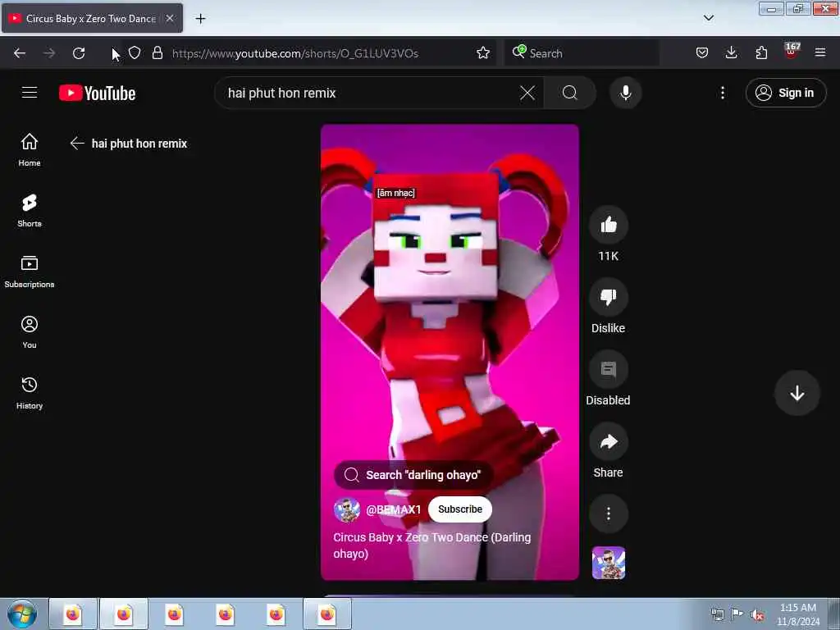Viewport: 840px width, 630px height.
Task: Open the extensions puzzle icon
Action: [761, 53]
